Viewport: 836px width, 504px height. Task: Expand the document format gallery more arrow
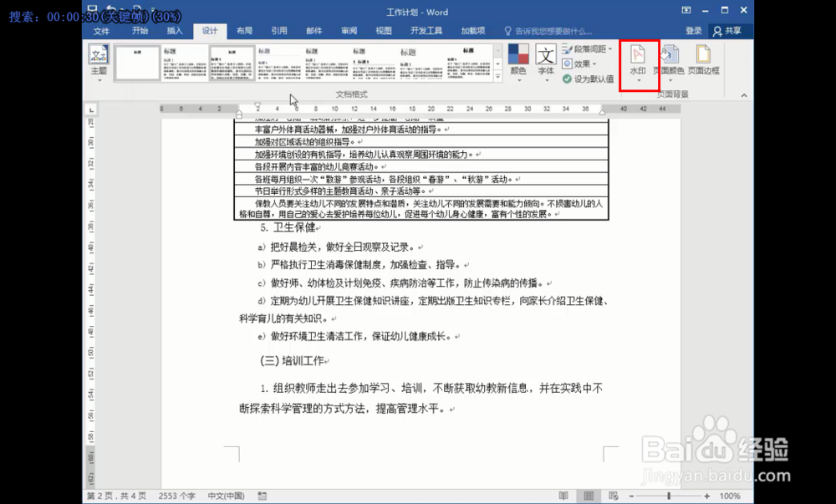[x=498, y=77]
